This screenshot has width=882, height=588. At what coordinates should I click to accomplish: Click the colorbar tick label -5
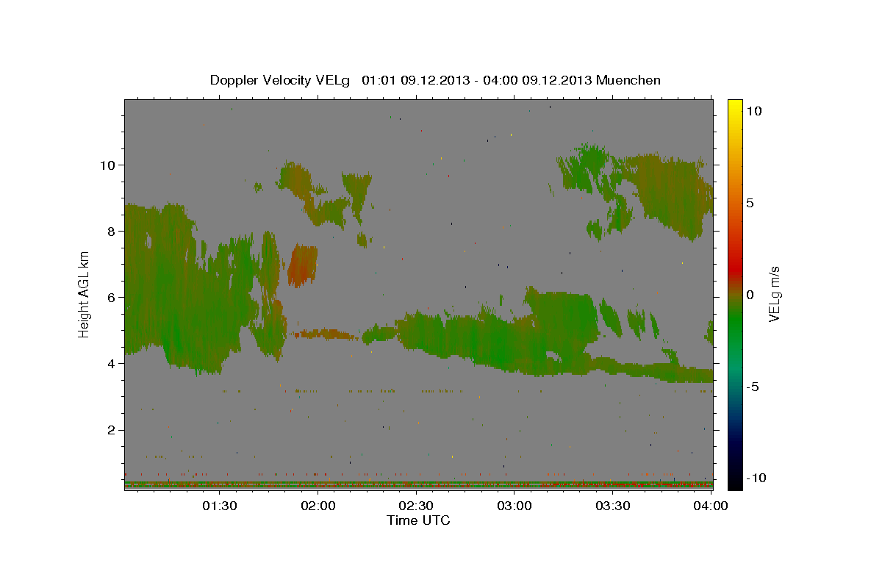(x=753, y=387)
